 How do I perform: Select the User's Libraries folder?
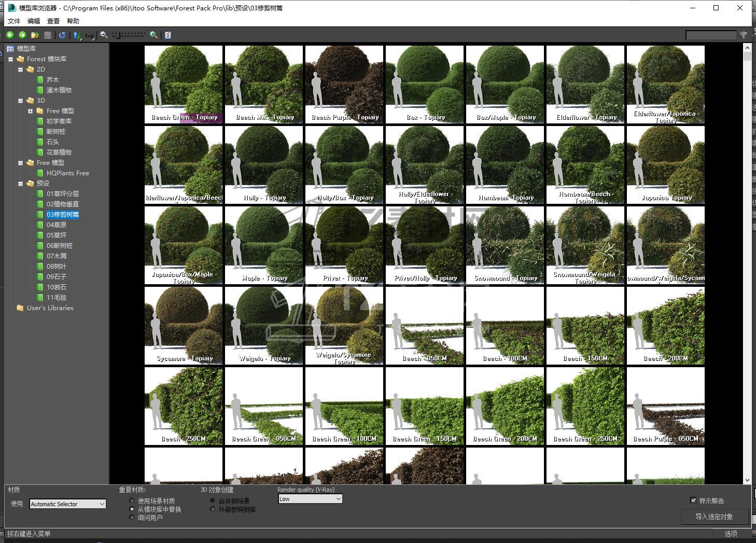pos(50,308)
